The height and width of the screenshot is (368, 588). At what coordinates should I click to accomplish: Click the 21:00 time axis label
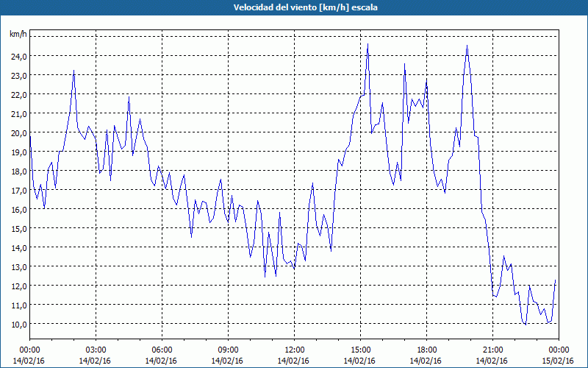tap(492, 350)
